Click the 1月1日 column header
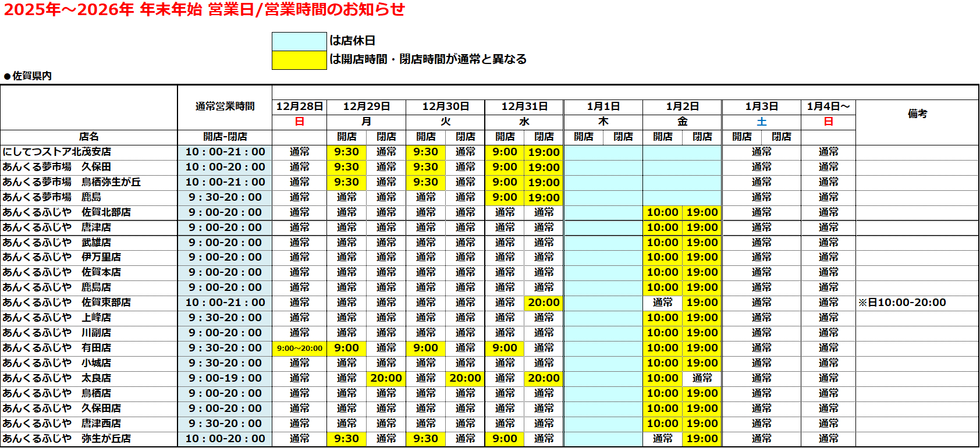Image resolution: width=980 pixels, height=448 pixels. 603,106
